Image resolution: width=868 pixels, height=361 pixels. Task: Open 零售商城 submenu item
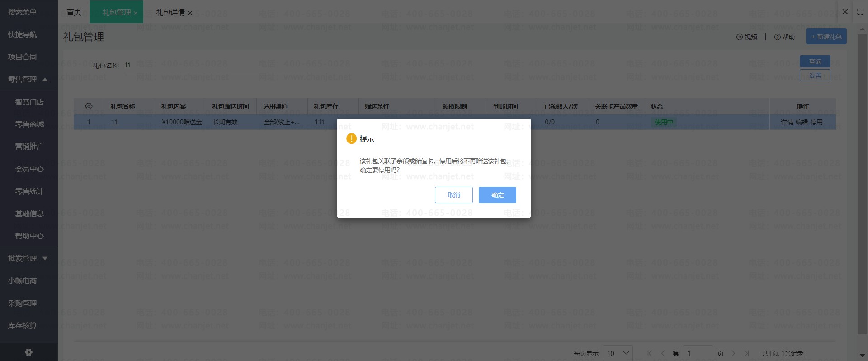pos(29,124)
